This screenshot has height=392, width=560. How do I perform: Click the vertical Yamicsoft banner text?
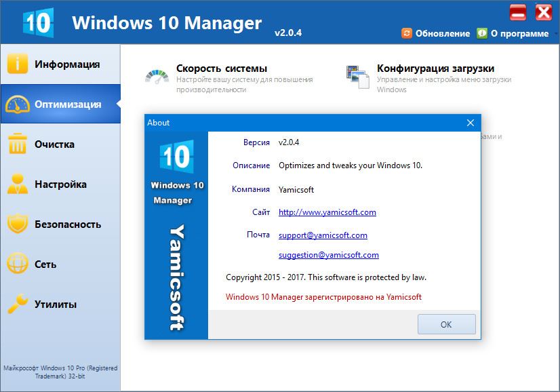(177, 277)
